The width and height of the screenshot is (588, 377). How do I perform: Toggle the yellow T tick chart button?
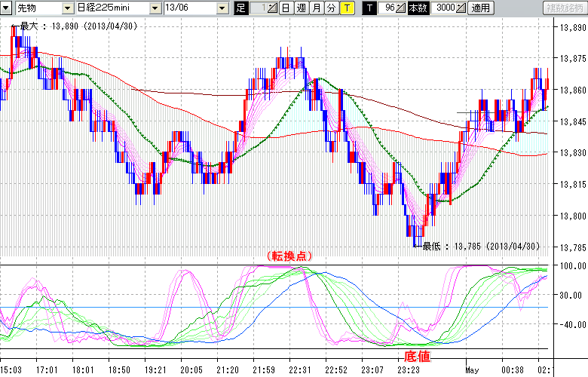coord(346,8)
